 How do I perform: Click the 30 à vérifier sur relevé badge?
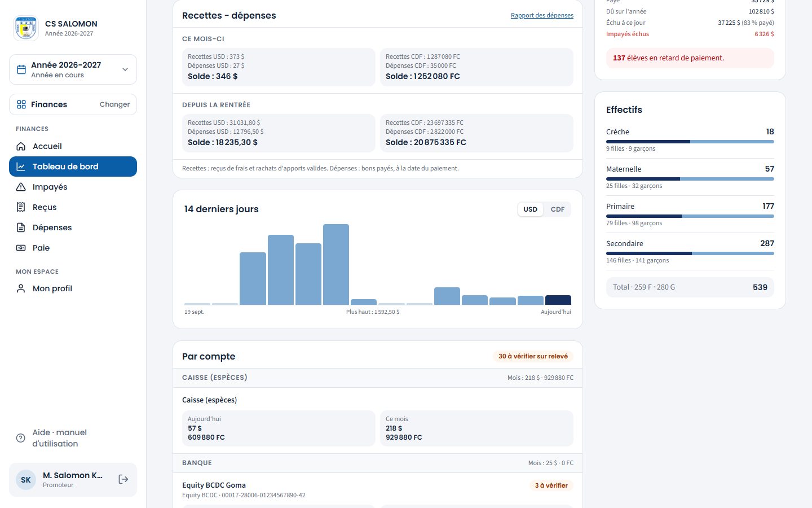pyautogui.click(x=533, y=356)
